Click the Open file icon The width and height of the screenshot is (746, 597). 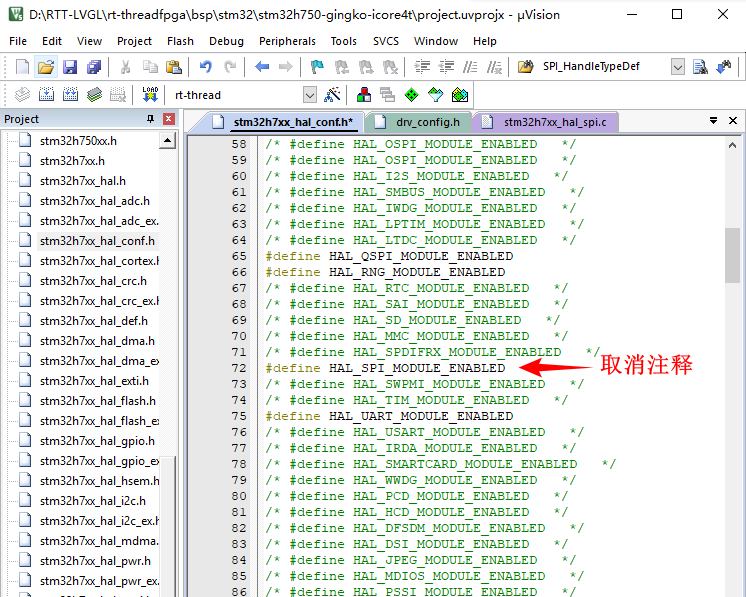[x=46, y=67]
